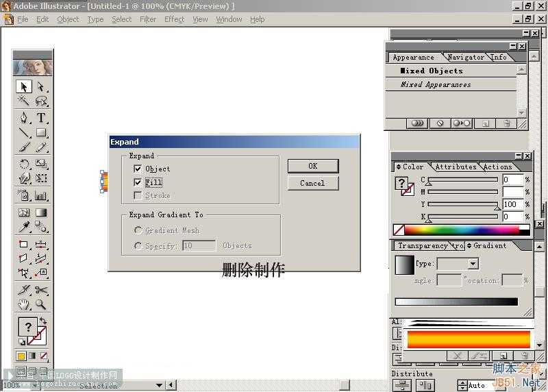The width and height of the screenshot is (548, 392).
Task: Open the Window menu
Action: pyautogui.click(x=229, y=19)
